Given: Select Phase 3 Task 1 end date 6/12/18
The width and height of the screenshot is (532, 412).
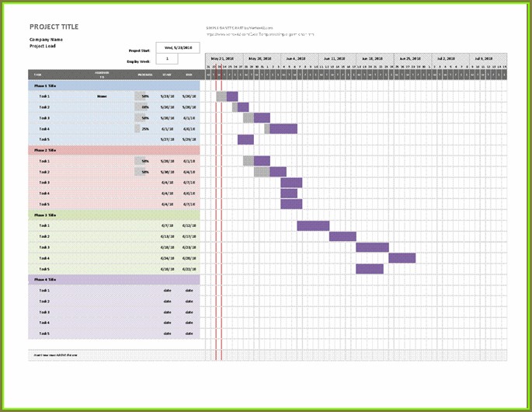Looking at the screenshot, I should click(x=190, y=226).
